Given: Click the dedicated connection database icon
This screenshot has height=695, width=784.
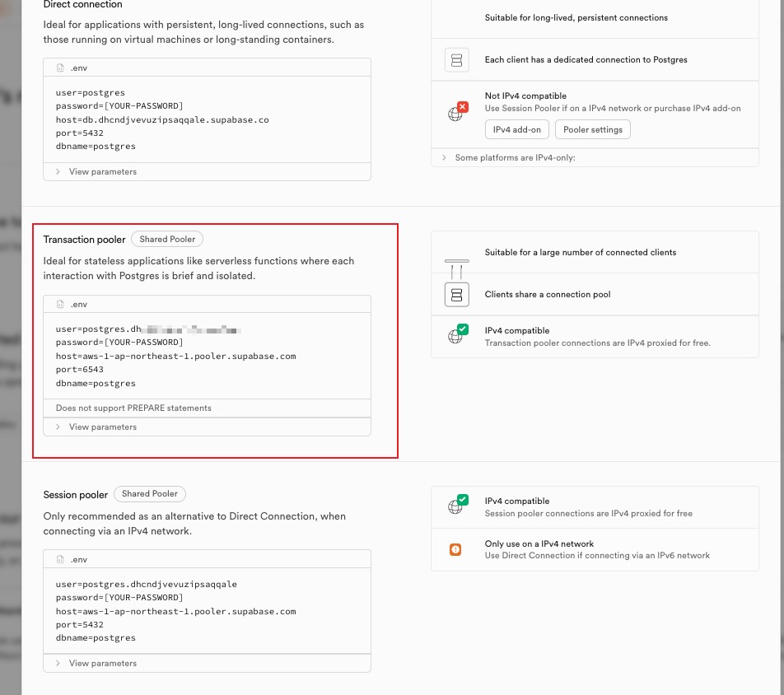Looking at the screenshot, I should (456, 59).
